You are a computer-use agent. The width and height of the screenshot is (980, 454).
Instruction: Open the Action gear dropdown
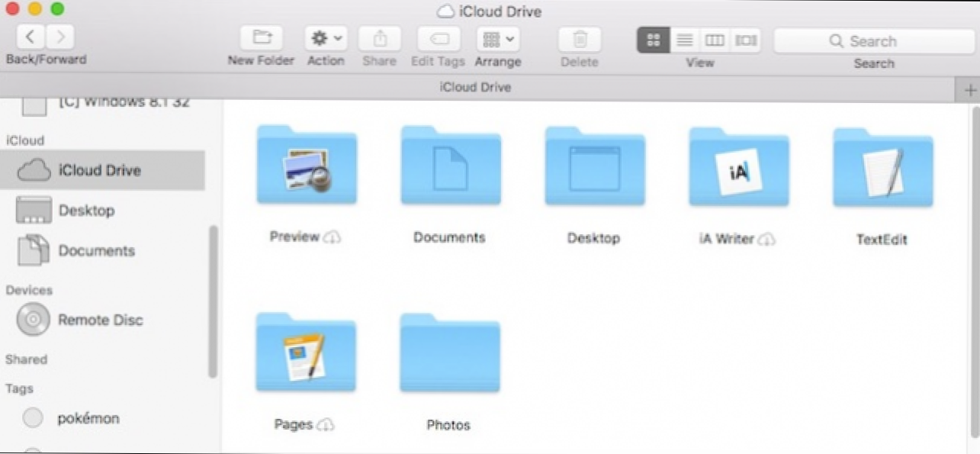326,38
